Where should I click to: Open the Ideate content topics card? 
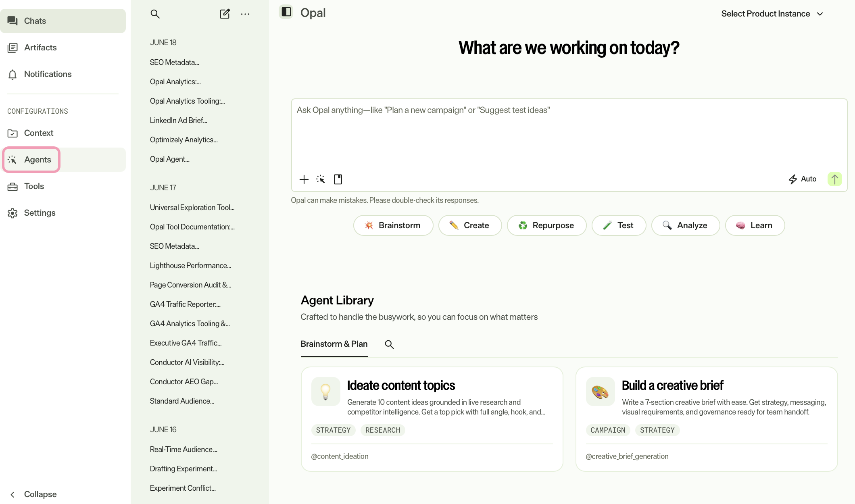(432, 419)
